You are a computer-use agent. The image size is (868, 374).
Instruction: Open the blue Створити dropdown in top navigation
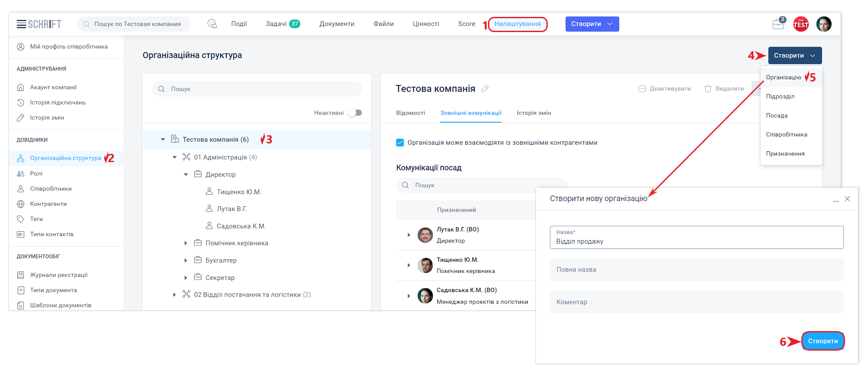click(592, 24)
